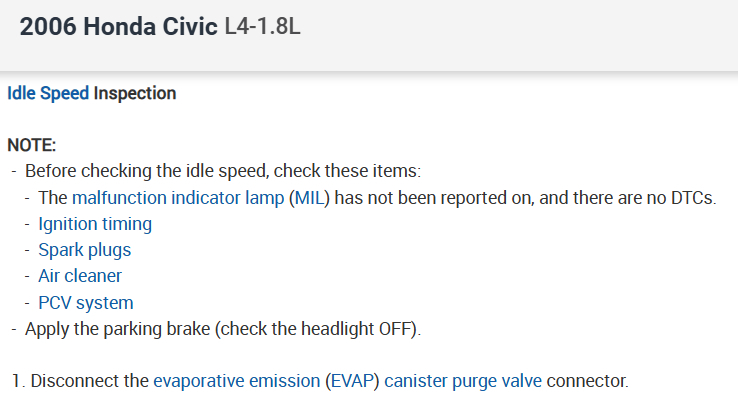Open the PCV system link
738x418 pixels.
(x=85, y=302)
